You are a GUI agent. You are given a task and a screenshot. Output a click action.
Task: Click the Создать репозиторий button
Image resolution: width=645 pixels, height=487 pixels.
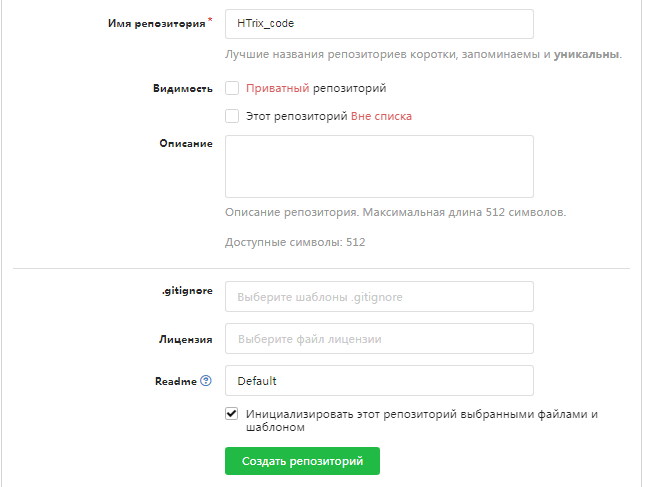[302, 461]
